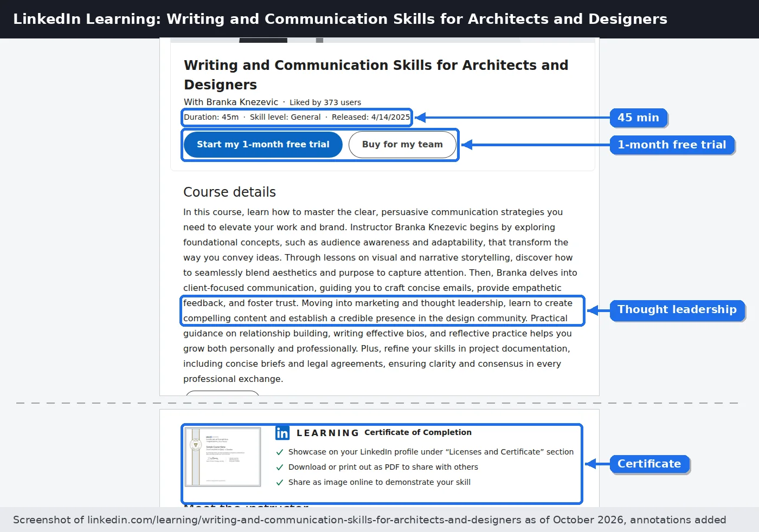
Task: Open the certificate of completion thumbnail
Action: click(x=223, y=457)
